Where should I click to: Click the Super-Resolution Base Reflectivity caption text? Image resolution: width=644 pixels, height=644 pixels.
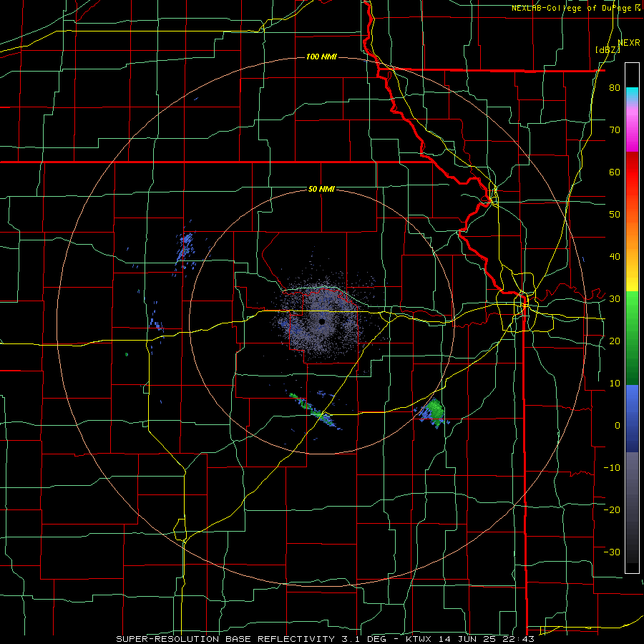point(225,639)
